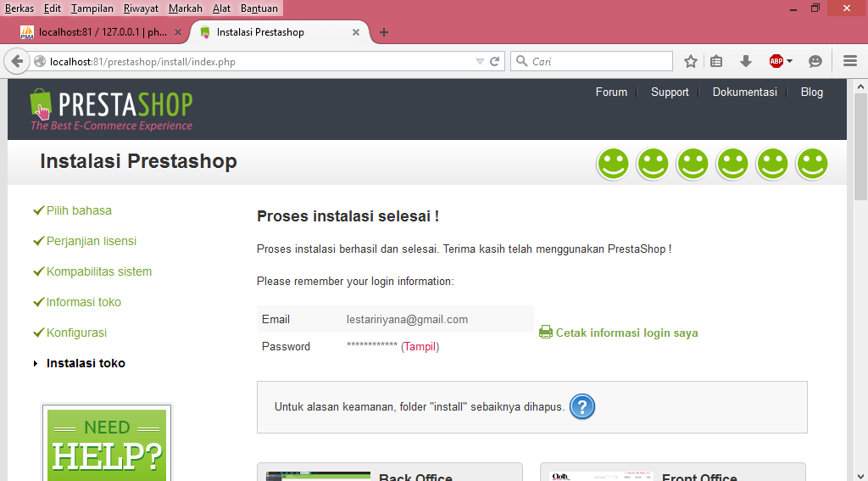
Task: Click the printer icon
Action: pyautogui.click(x=546, y=332)
